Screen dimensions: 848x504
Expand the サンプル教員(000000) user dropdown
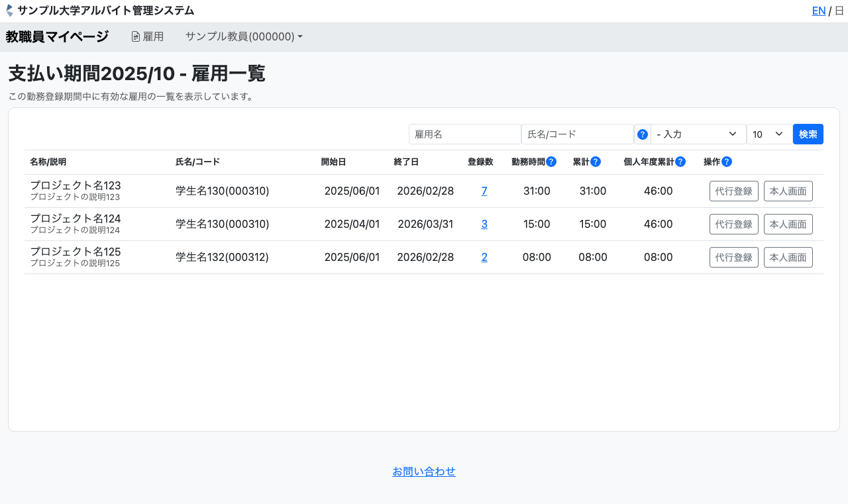tap(244, 36)
